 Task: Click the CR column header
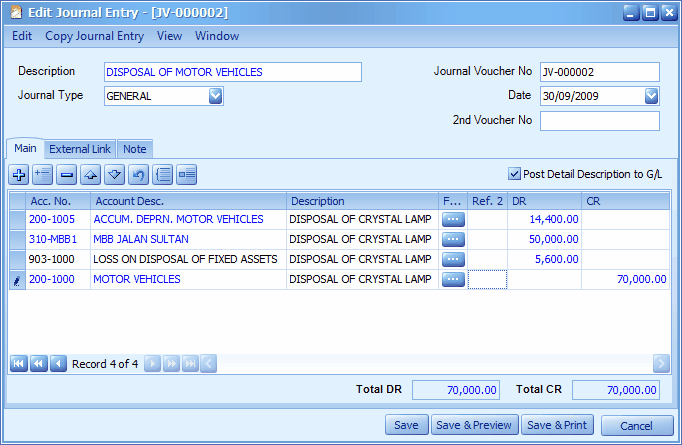(x=625, y=201)
